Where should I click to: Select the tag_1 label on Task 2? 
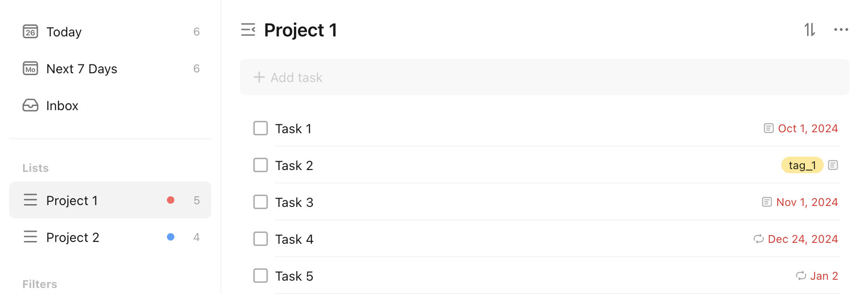click(802, 165)
